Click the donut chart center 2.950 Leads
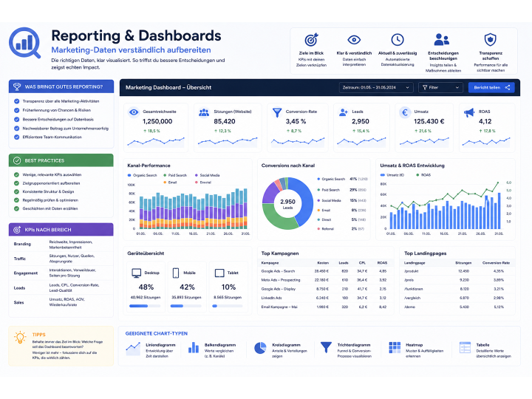 (x=287, y=204)
